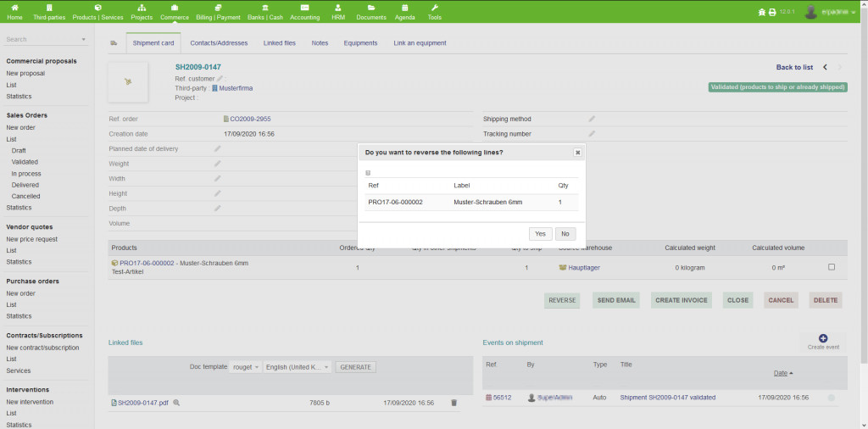Preview SH2009-0147.pdf with the magnifier icon
The width and height of the screenshot is (868, 429).
(x=176, y=403)
